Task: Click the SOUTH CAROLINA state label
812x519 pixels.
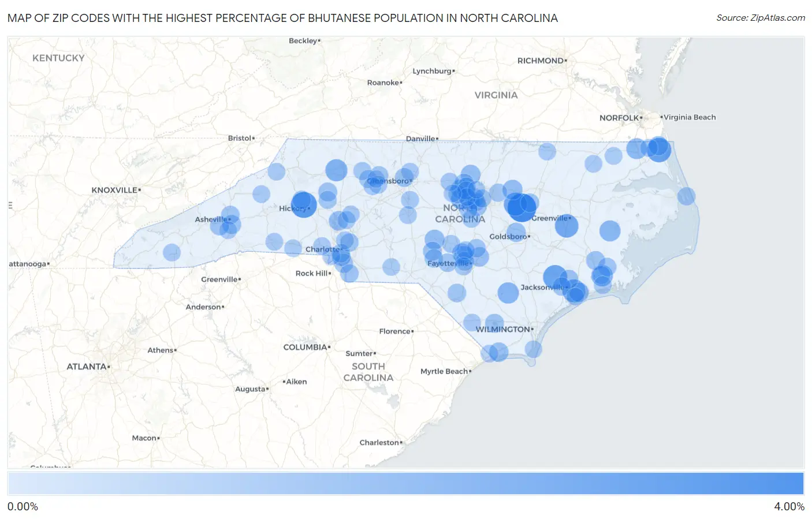Action: pos(368,372)
